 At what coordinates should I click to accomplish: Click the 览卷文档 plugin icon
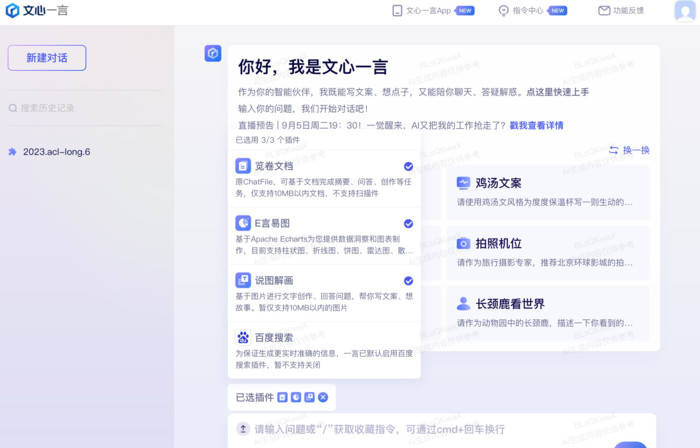click(243, 166)
